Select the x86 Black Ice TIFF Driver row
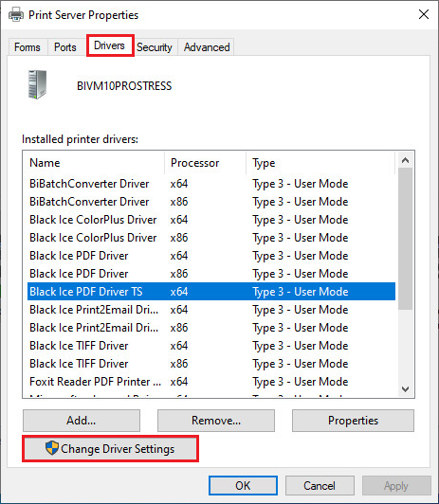The height and width of the screenshot is (504, 439). click(x=211, y=364)
